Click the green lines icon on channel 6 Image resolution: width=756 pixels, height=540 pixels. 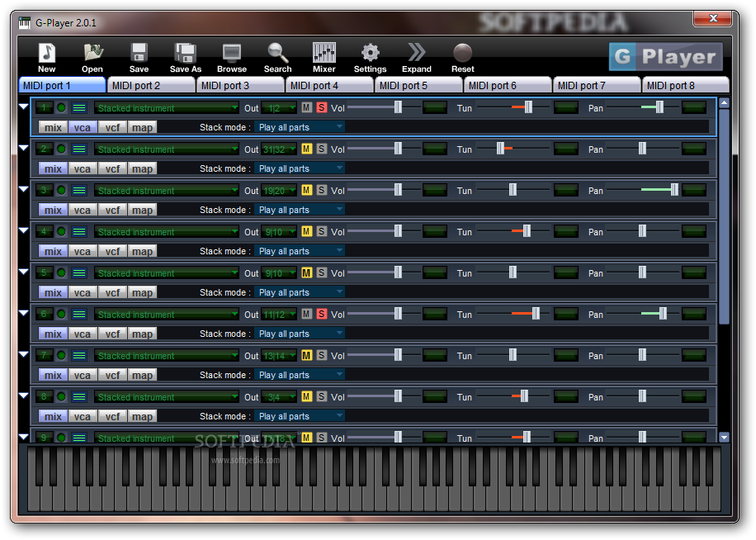point(79,315)
